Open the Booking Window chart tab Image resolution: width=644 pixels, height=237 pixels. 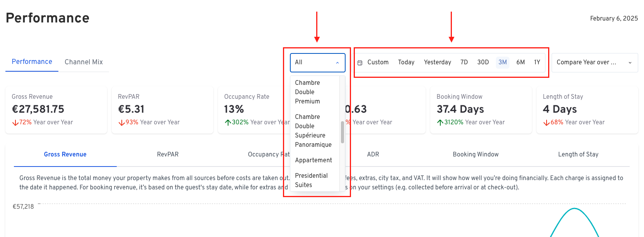[x=475, y=155]
